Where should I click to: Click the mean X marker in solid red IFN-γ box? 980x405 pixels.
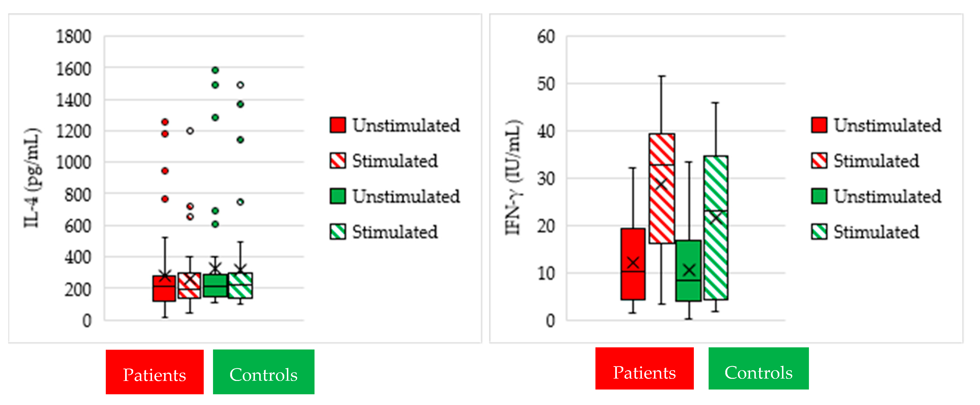point(633,262)
